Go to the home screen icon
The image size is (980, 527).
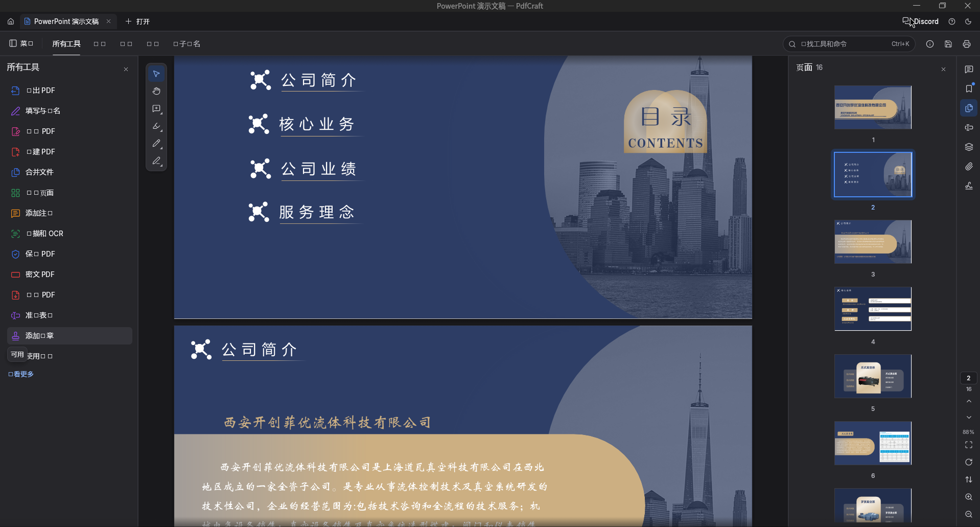coord(11,21)
